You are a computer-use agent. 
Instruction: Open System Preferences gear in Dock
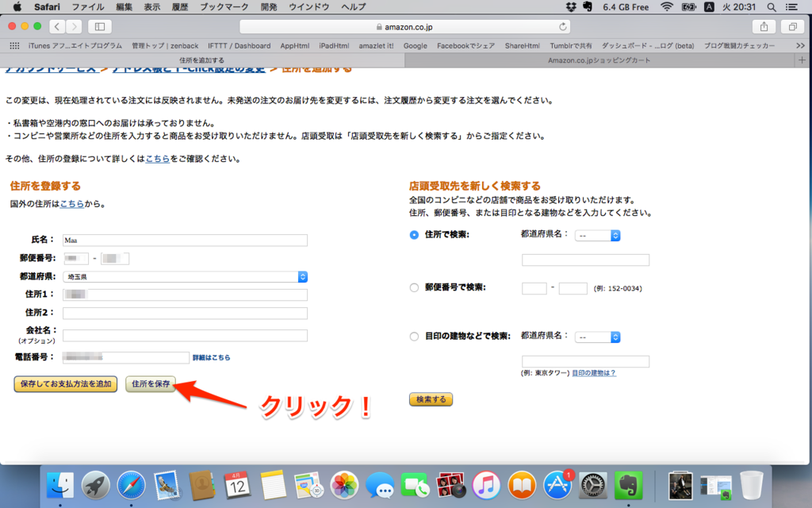[592, 486]
